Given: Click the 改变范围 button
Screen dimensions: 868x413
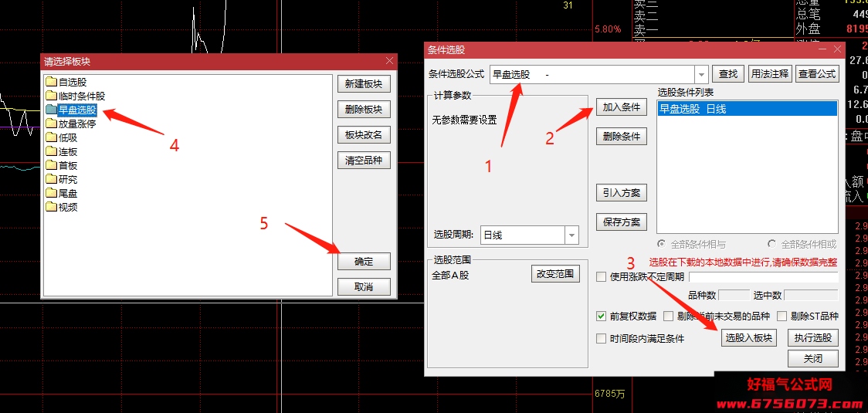Looking at the screenshot, I should pyautogui.click(x=555, y=274).
